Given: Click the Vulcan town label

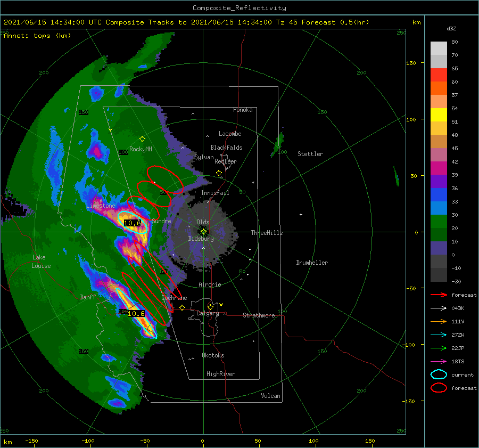Looking at the screenshot, I should tap(270, 396).
